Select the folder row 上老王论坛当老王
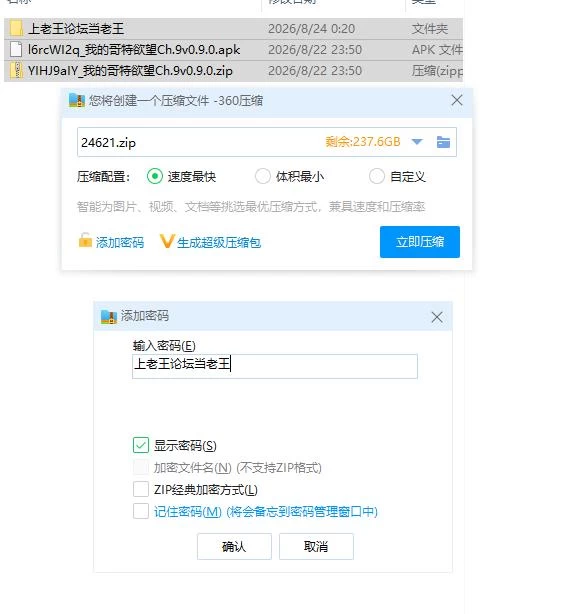This screenshot has height=614, width=561. click(233, 29)
